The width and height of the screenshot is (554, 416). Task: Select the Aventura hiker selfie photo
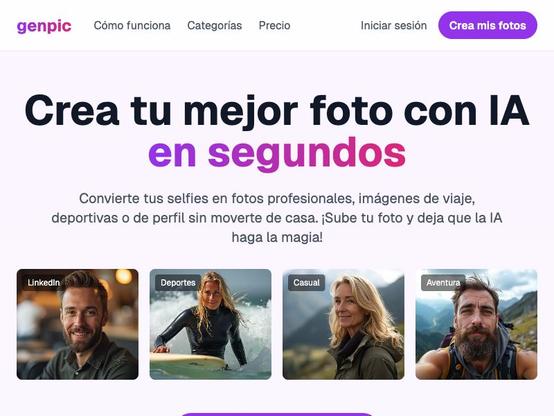[x=476, y=324]
